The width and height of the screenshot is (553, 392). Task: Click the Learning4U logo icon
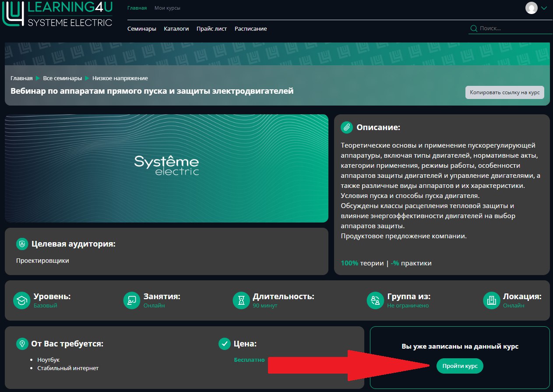coord(12,13)
